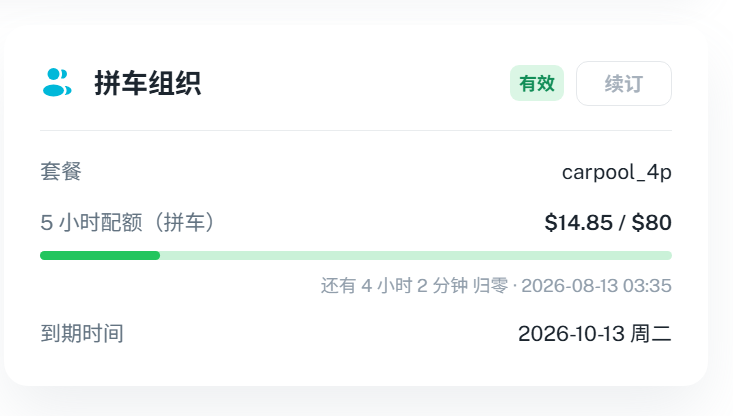This screenshot has height=416, width=733.
Task: Click the 续订 renew button
Action: pyautogui.click(x=624, y=84)
